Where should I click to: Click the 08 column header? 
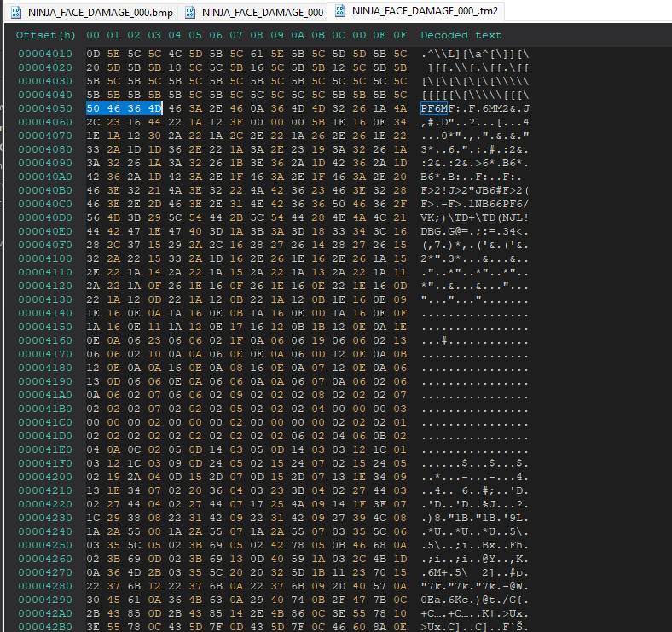tap(257, 35)
